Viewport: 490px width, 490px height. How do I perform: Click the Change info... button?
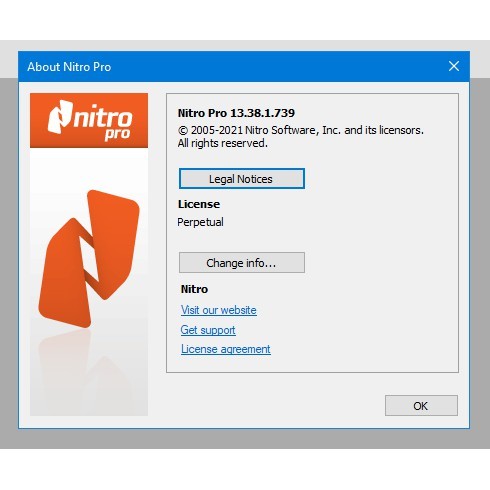pyautogui.click(x=242, y=263)
